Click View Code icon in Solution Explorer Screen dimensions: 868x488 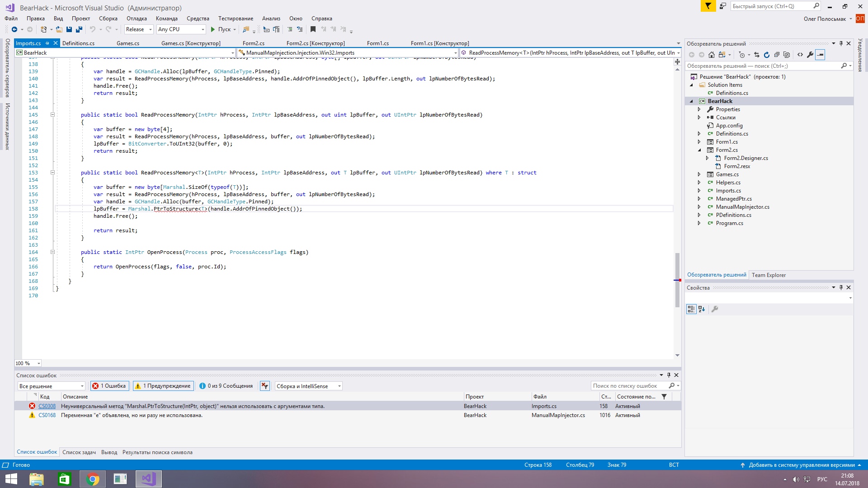point(800,55)
